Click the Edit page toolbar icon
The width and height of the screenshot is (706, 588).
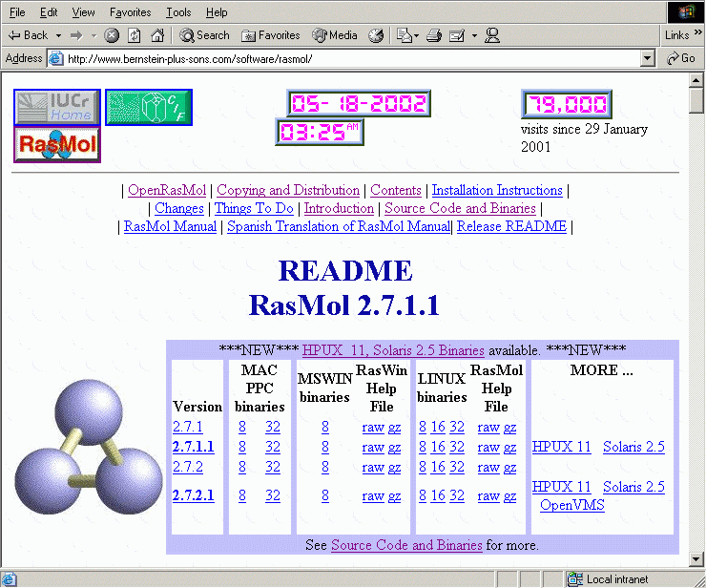(457, 35)
